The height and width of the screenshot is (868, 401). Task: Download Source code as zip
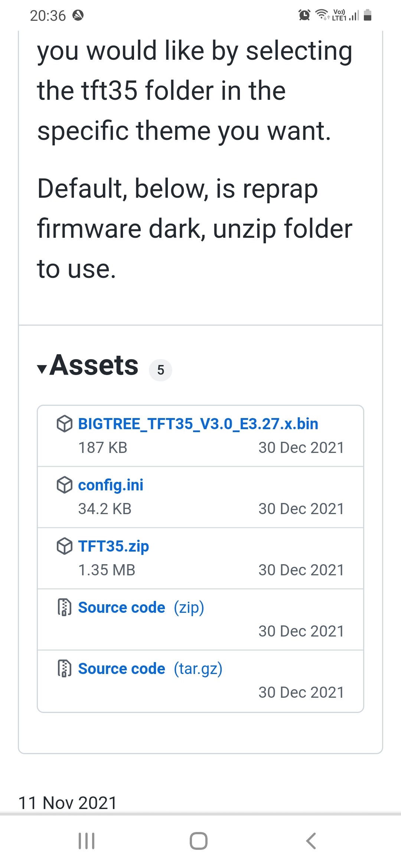pos(141,608)
